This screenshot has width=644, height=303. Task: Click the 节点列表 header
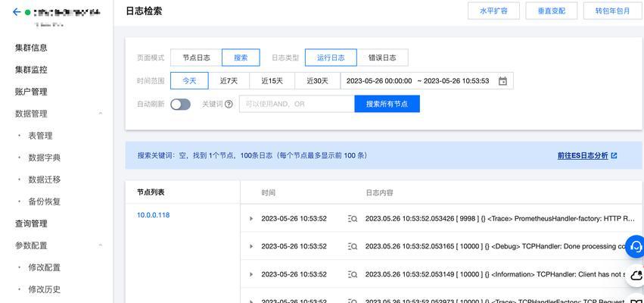point(151,192)
